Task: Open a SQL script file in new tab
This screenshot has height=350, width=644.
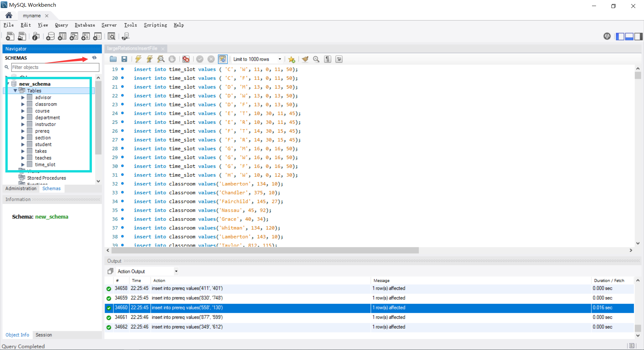Action: pos(22,36)
